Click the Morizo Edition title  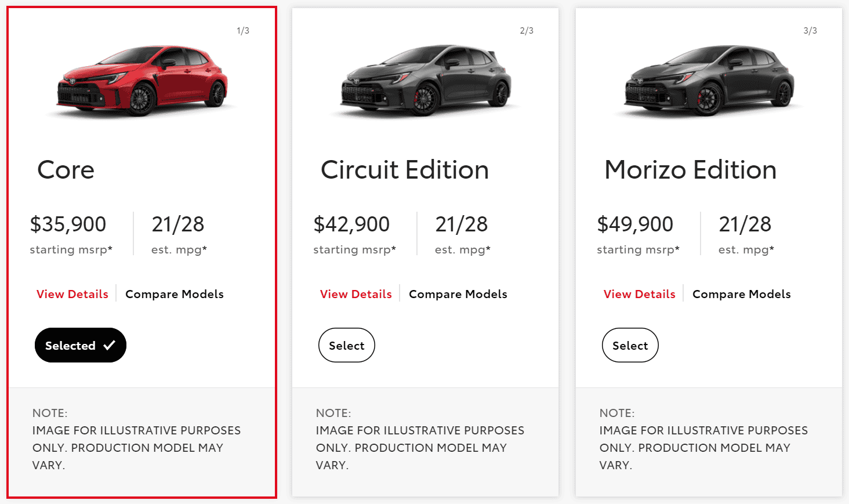[690, 170]
